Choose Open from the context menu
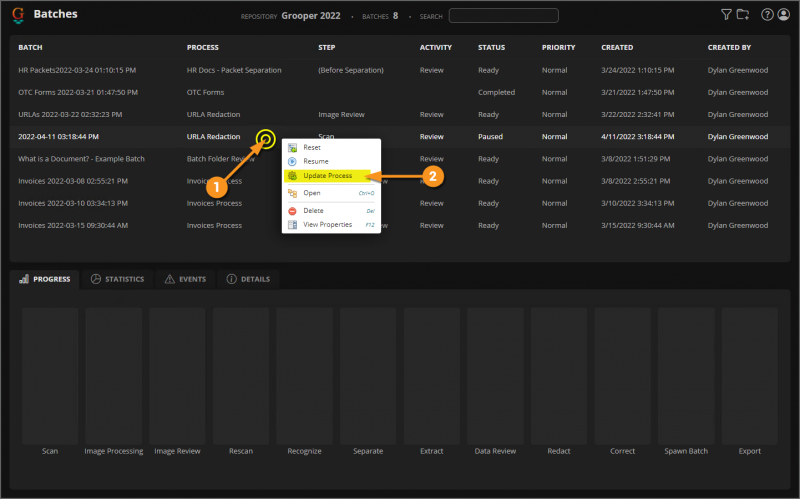The width and height of the screenshot is (800, 499). (x=331, y=193)
